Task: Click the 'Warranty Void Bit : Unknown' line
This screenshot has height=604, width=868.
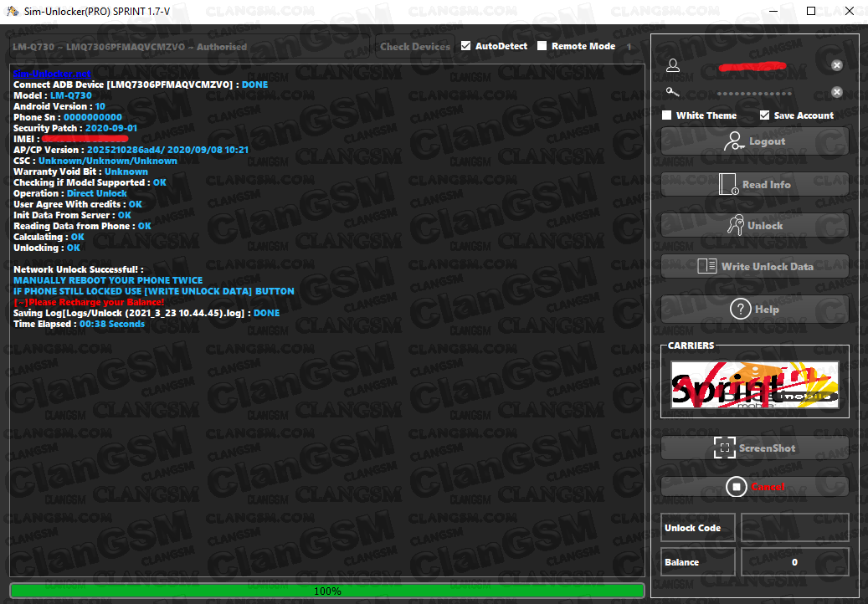Action: [81, 171]
